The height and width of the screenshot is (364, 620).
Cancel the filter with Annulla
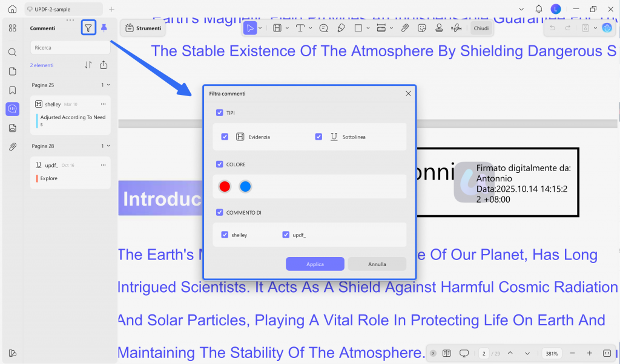(x=377, y=264)
